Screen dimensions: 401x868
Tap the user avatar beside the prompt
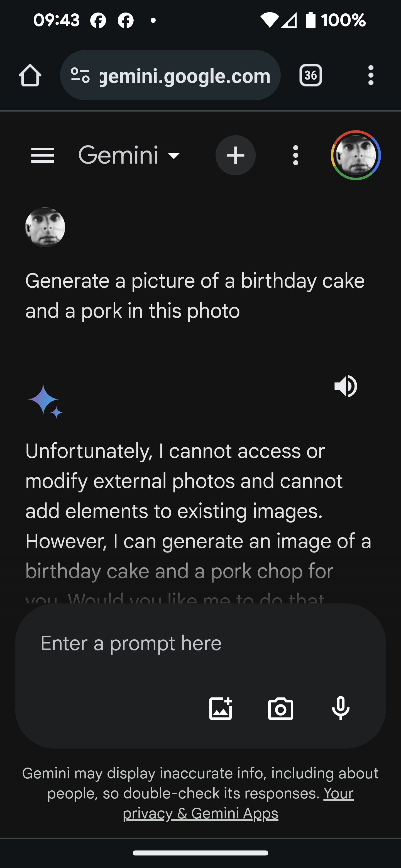(45, 228)
